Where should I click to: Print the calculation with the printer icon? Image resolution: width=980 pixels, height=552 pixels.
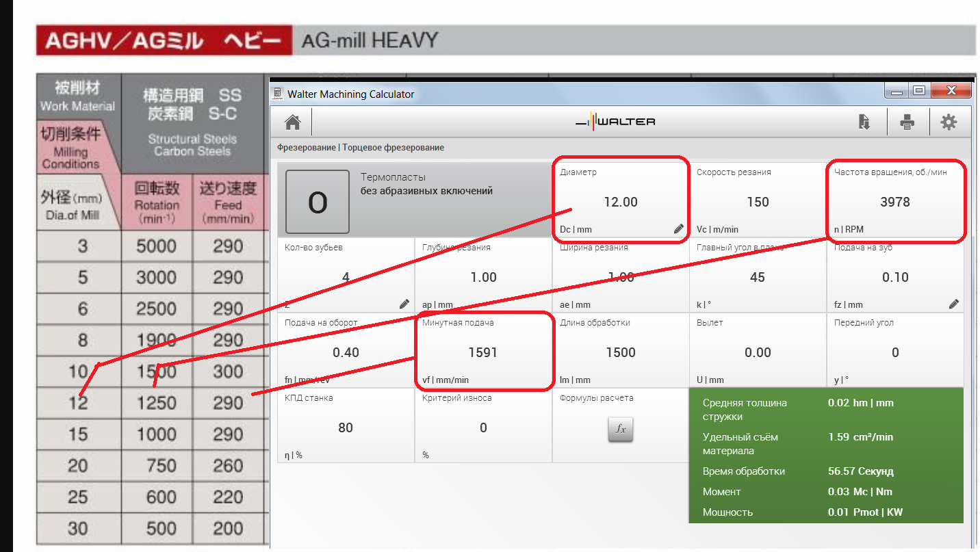907,122
